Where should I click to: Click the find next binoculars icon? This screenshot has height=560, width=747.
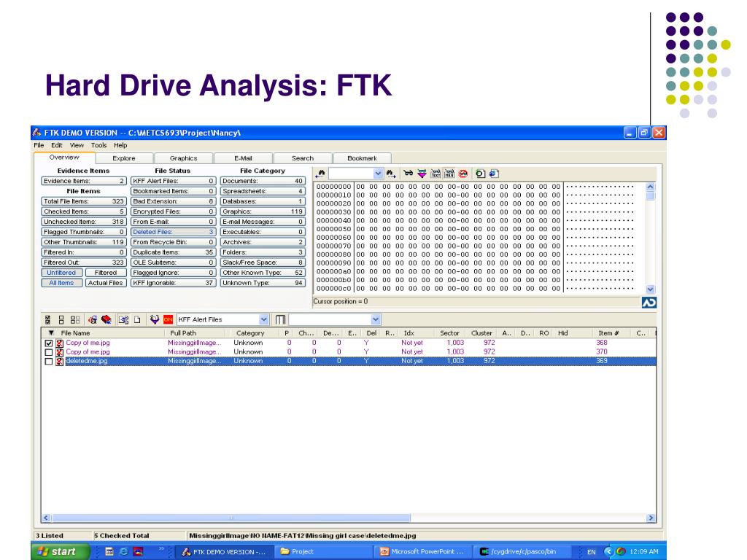[x=391, y=174]
